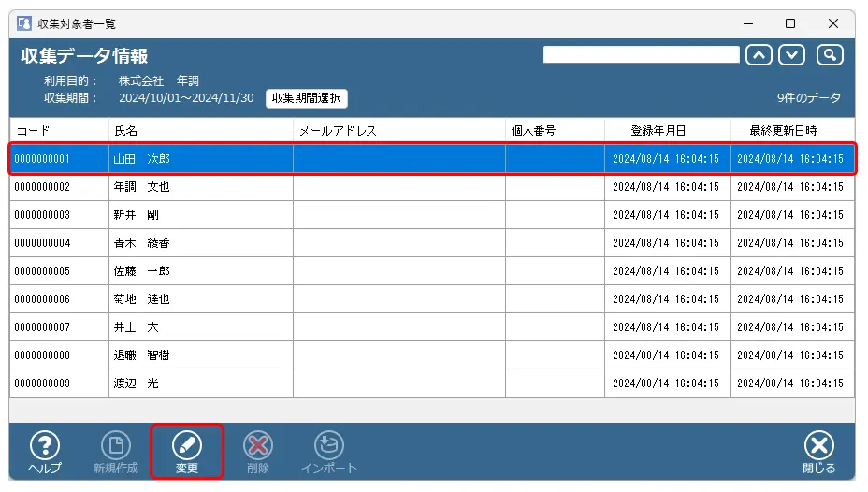
Task: Click into the search text field
Action: (x=641, y=54)
